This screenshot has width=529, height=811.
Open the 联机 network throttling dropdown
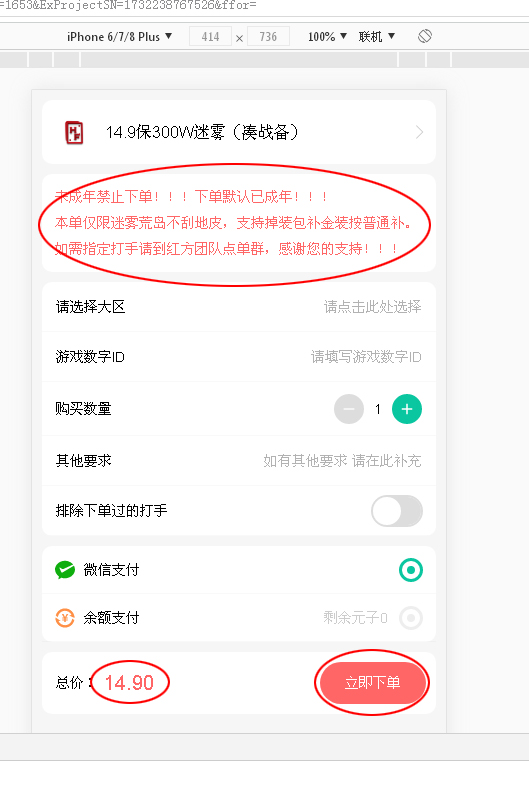point(377,37)
